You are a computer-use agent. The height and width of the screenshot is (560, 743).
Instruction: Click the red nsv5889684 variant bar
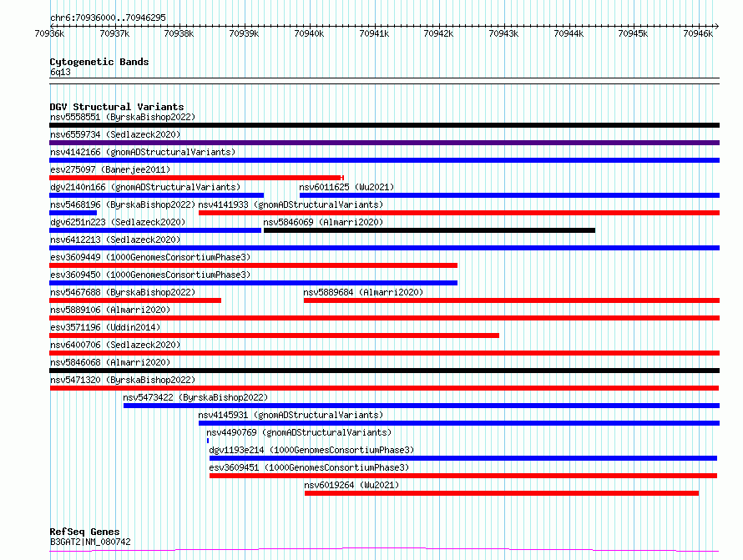(x=512, y=300)
